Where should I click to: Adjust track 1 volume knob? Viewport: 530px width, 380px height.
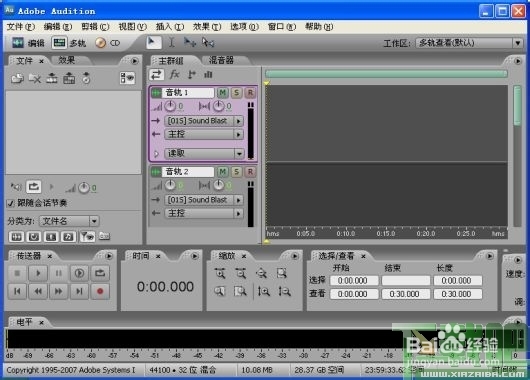pos(170,106)
